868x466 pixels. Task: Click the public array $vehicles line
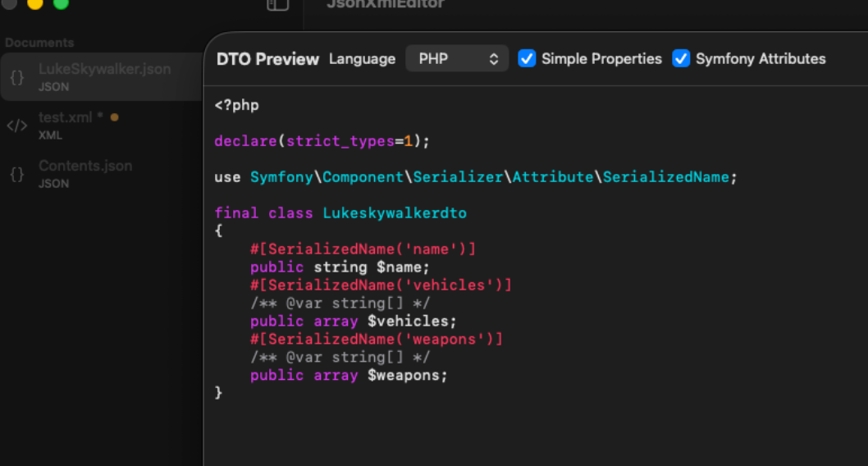[x=353, y=321]
